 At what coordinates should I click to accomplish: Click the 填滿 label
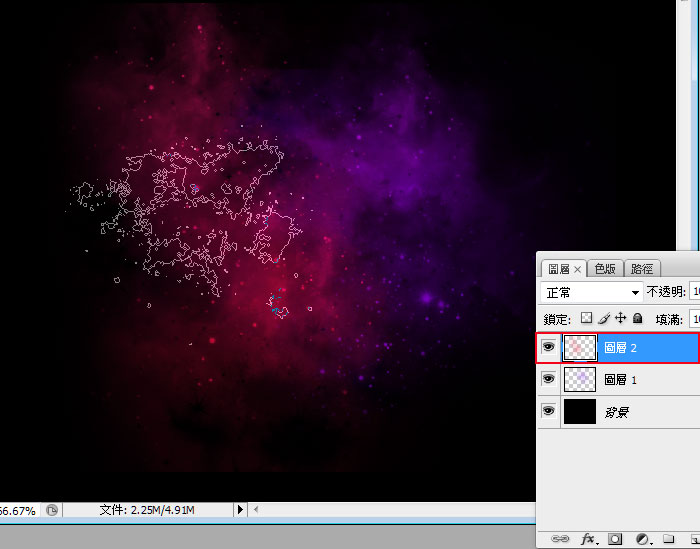pyautogui.click(x=669, y=319)
